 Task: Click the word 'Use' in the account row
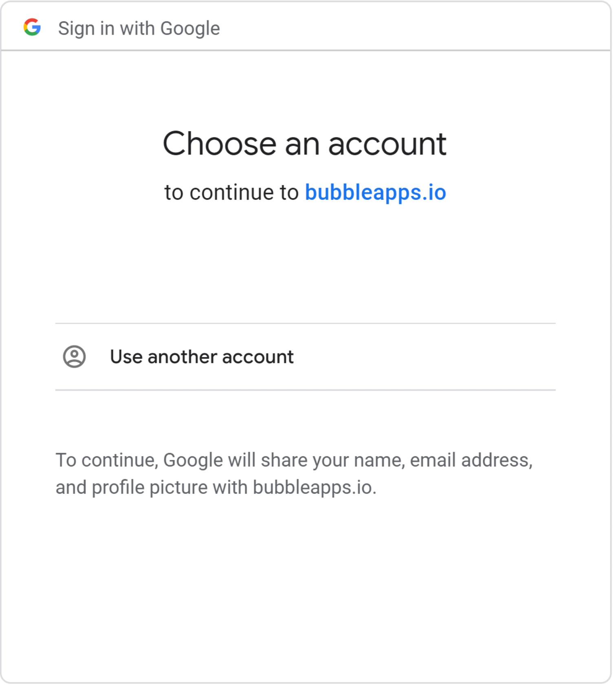click(126, 357)
